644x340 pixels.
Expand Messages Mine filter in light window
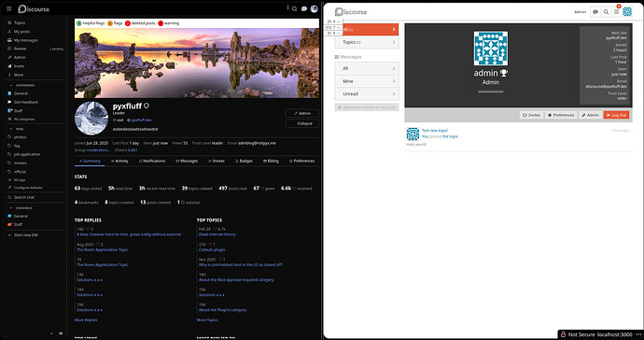point(367,81)
